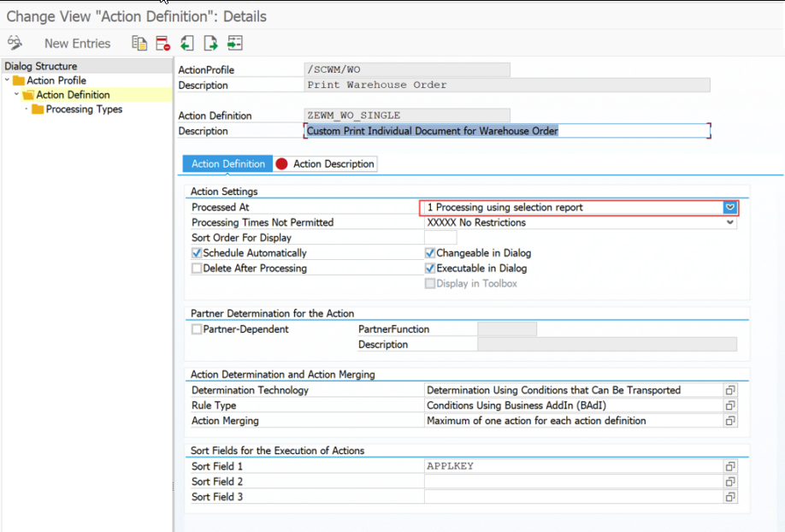
Task: Open value help for Determination Technology
Action: tap(730, 390)
